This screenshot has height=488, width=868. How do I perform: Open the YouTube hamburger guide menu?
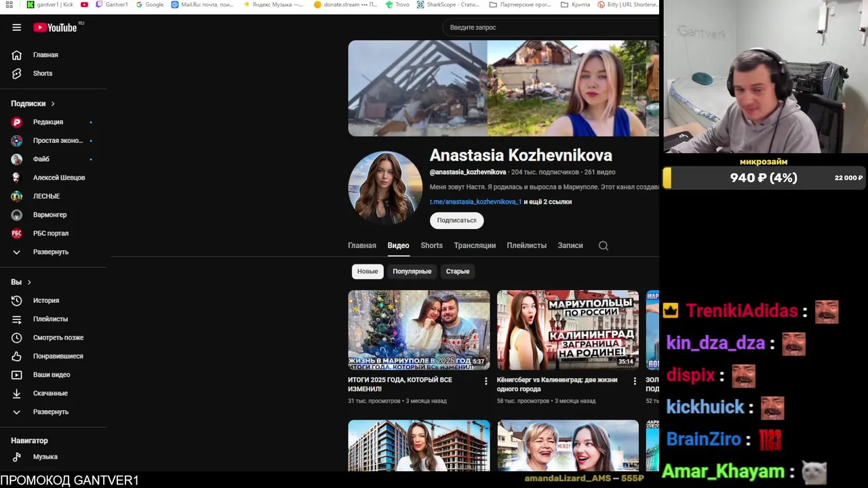[x=16, y=27]
